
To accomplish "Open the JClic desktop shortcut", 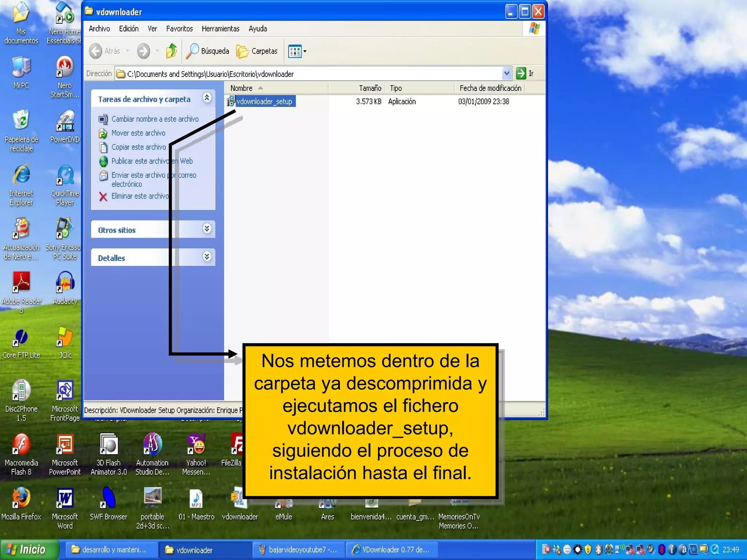I will [65, 343].
